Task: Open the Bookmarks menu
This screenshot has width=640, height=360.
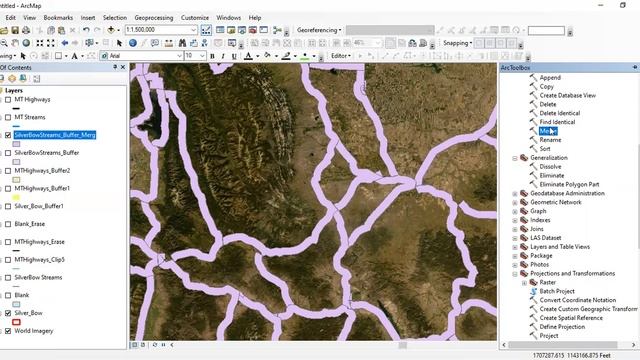Action: tap(58, 18)
